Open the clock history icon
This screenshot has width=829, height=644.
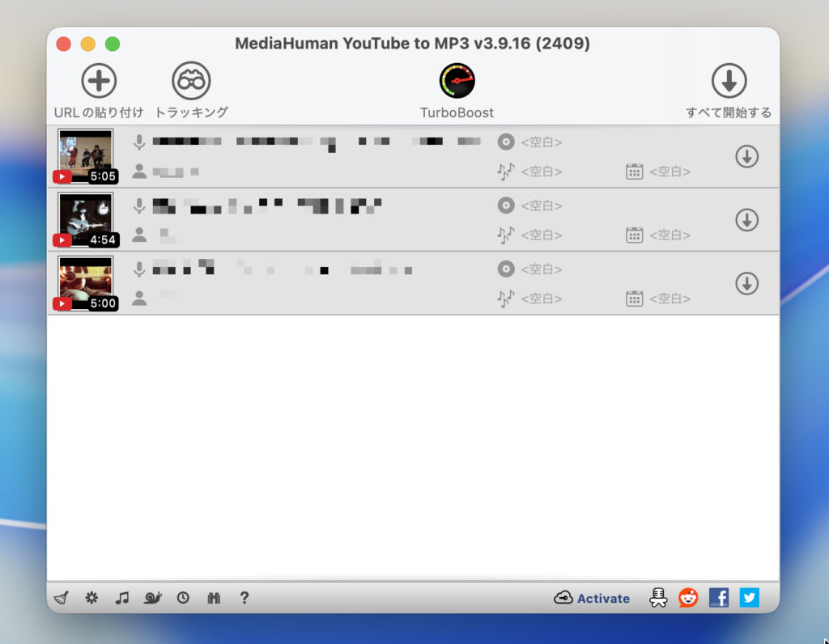pos(183,598)
